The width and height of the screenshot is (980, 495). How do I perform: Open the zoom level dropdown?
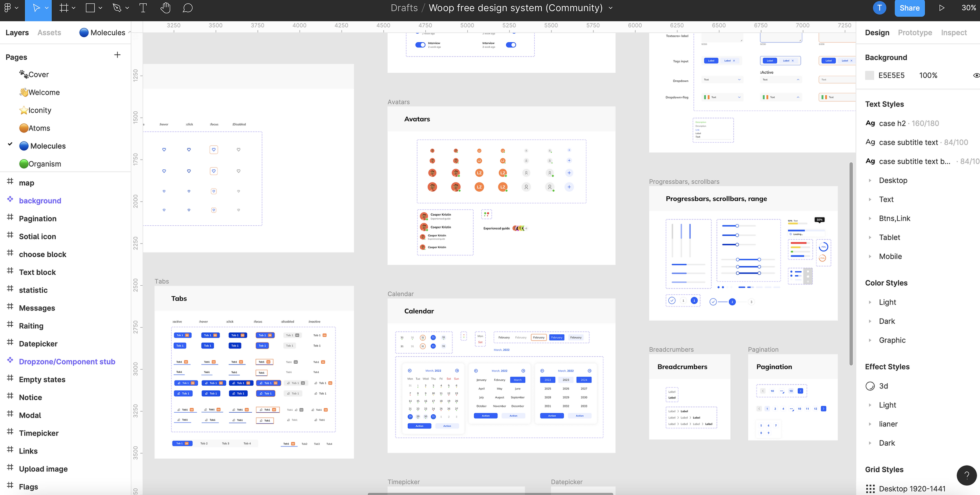click(968, 8)
